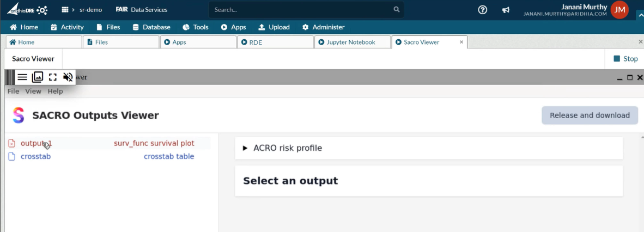Grab the toolbar drag handle
The width and height of the screenshot is (644, 232).
(9, 77)
